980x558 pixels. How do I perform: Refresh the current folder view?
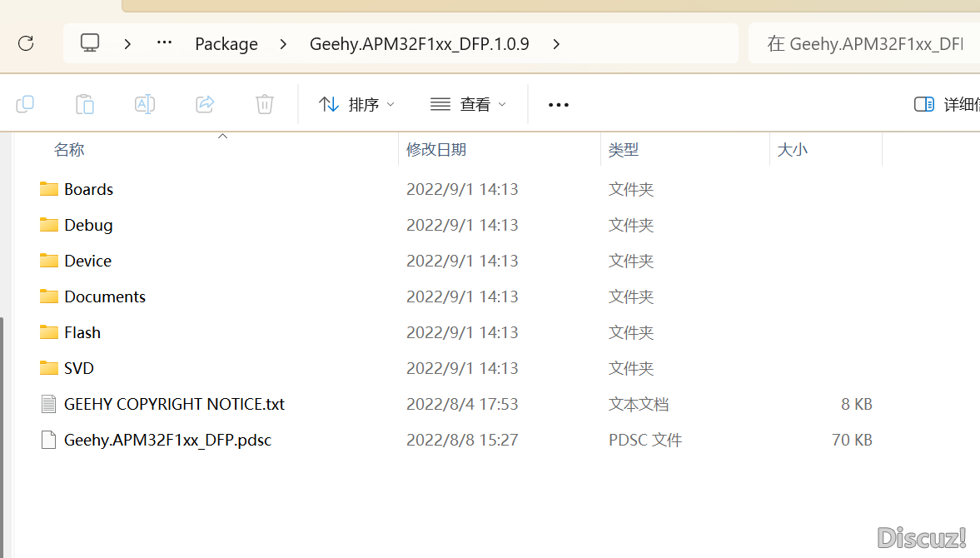pyautogui.click(x=26, y=44)
